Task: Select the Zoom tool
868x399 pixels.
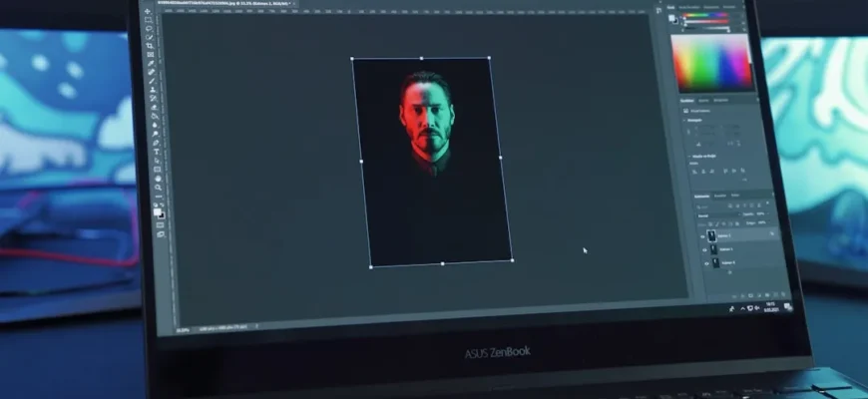Action: pyautogui.click(x=159, y=187)
